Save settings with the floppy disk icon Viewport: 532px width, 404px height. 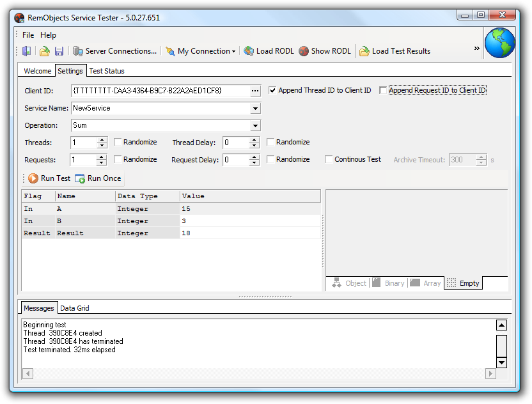click(59, 51)
